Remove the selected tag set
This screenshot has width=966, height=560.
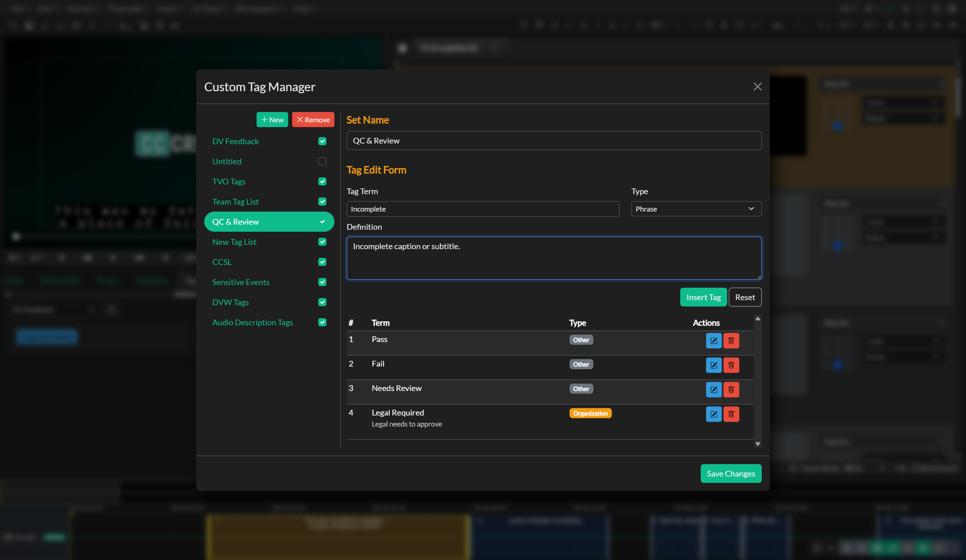click(313, 120)
